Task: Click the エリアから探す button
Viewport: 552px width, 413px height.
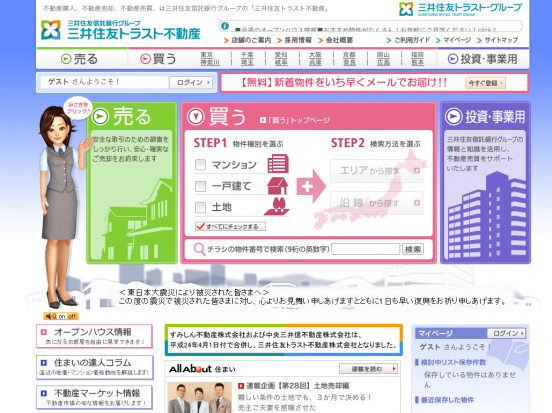Action: pyautogui.click(x=376, y=171)
